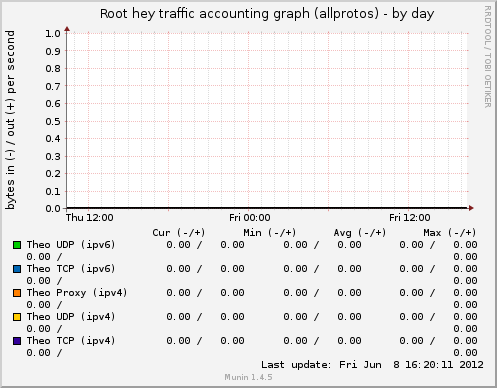Image resolution: width=497 pixels, height=388 pixels.
Task: Select the 'Theo TCP (ipv4)' legend label
Action: 71,341
